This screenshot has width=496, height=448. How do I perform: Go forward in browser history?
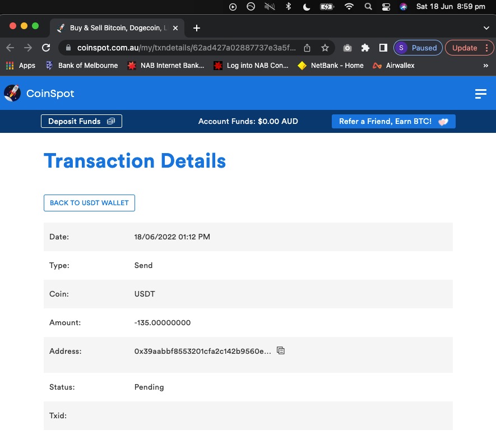(28, 48)
